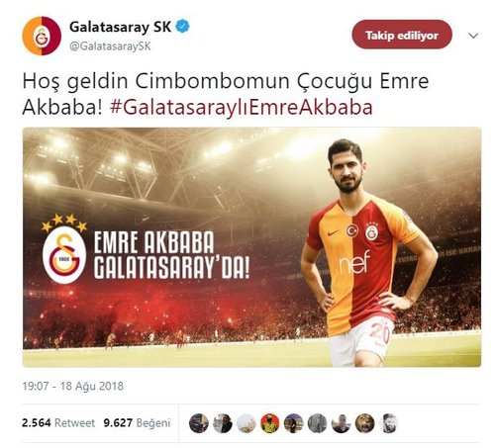This screenshot has height=448, width=495.
Task: Click the fourth liker's red-orange avatar
Action: click(270, 423)
